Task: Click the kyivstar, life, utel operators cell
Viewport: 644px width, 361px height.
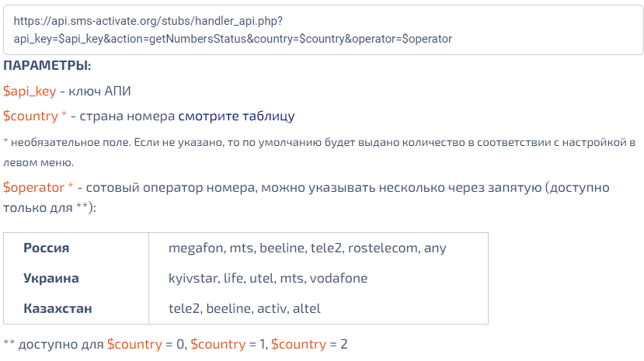Action: [x=268, y=278]
